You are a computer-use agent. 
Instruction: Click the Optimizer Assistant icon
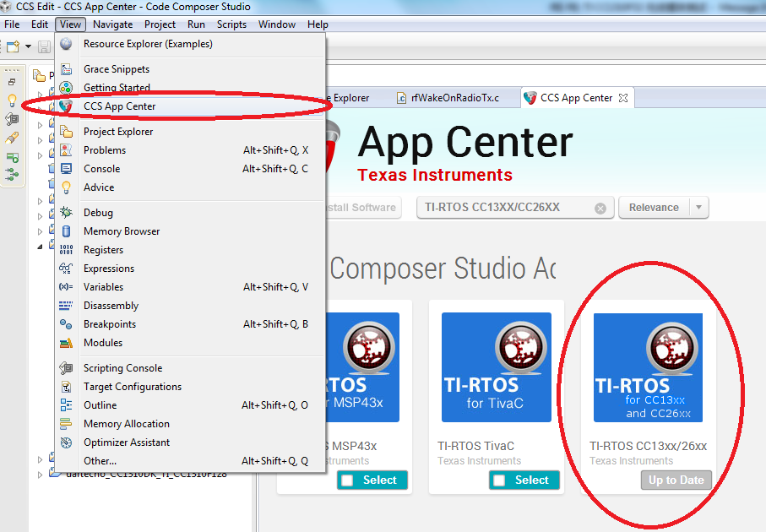[66, 442]
